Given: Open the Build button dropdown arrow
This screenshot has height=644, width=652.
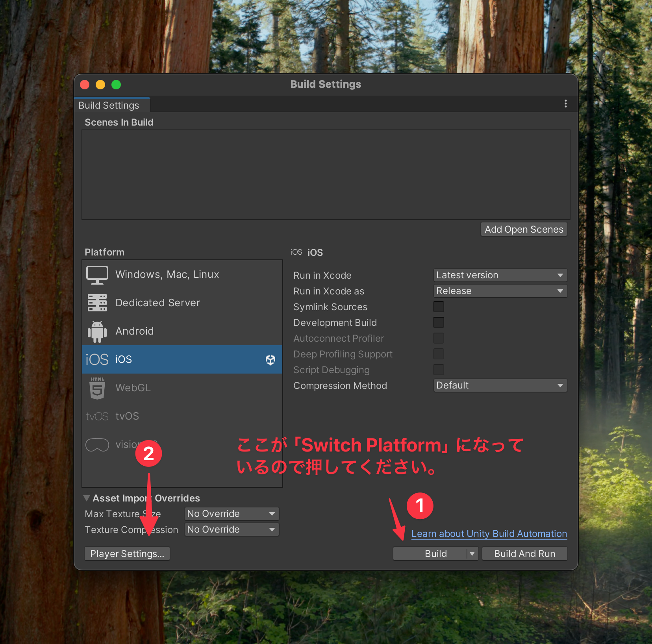Looking at the screenshot, I should pyautogui.click(x=472, y=554).
